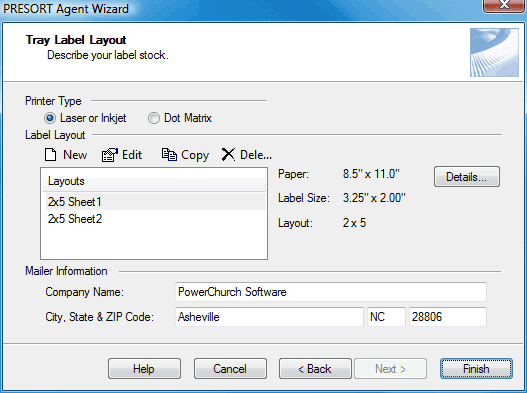Image resolution: width=527 pixels, height=393 pixels.
Task: Click the wizard header graphic image
Action: (494, 52)
